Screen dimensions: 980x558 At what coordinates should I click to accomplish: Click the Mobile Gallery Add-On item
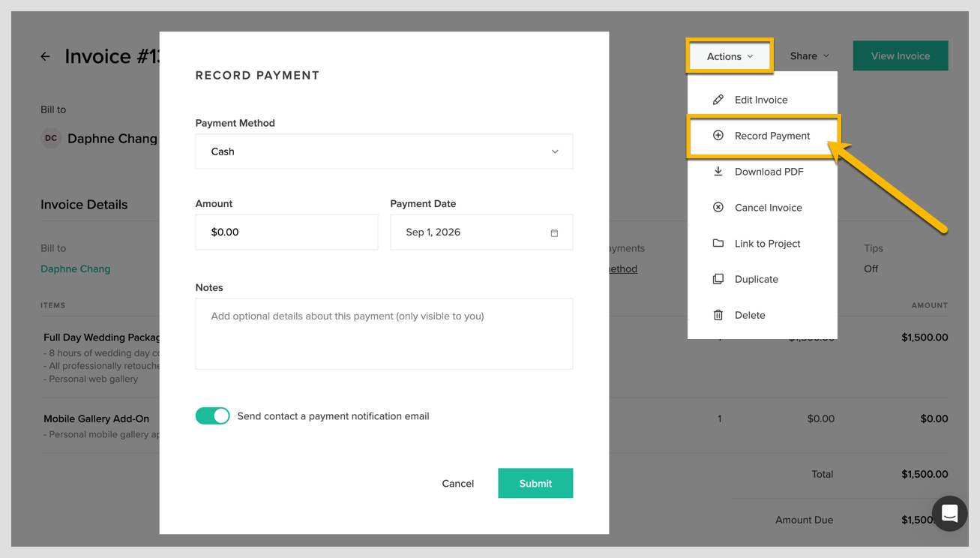tap(96, 419)
